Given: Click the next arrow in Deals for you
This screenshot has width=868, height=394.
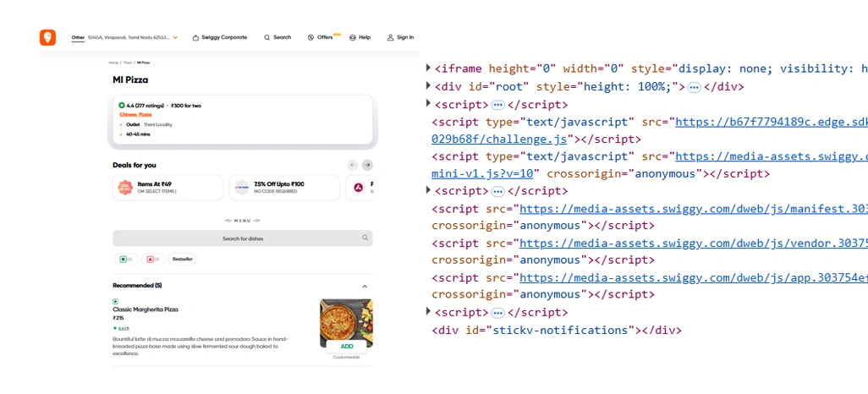Looking at the screenshot, I should pyautogui.click(x=367, y=165).
